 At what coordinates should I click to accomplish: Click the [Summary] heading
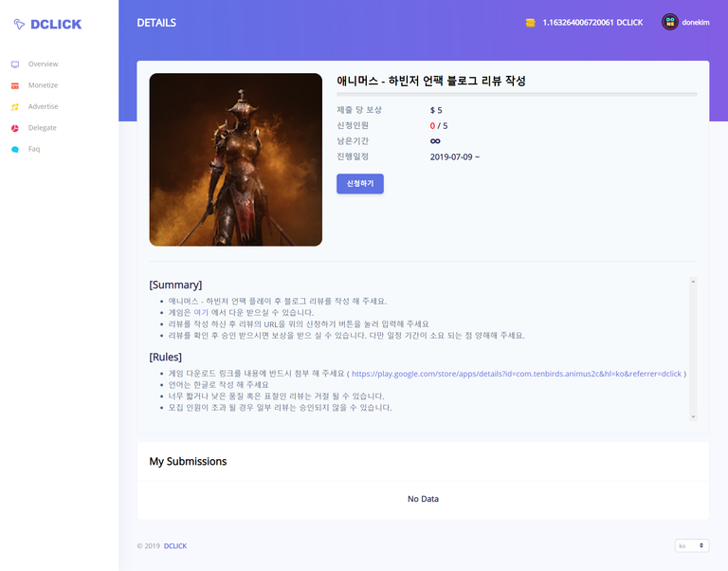[175, 285]
